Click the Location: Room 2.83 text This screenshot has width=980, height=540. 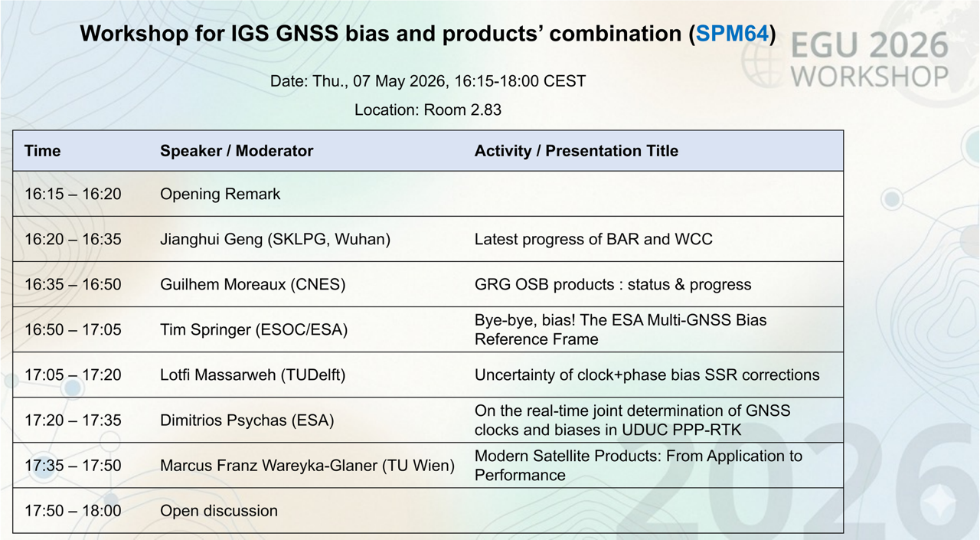427,110
